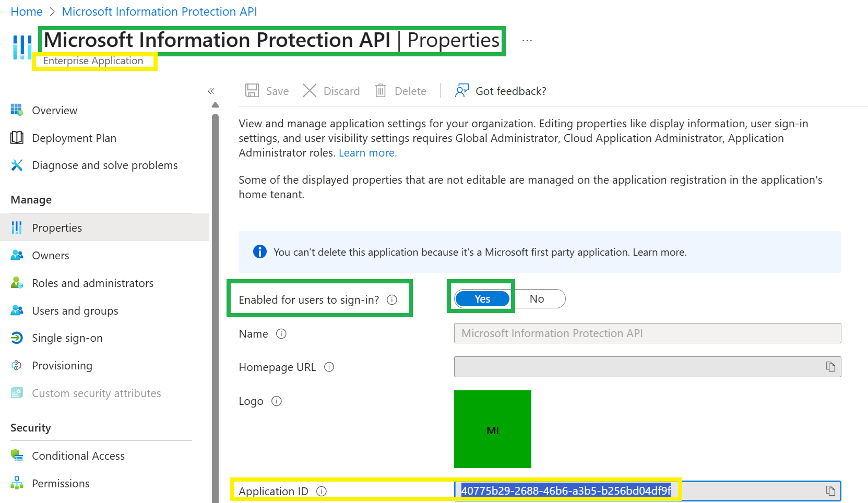Click the Got feedback person icon
Viewport: 868px width, 503px height.
tap(461, 91)
